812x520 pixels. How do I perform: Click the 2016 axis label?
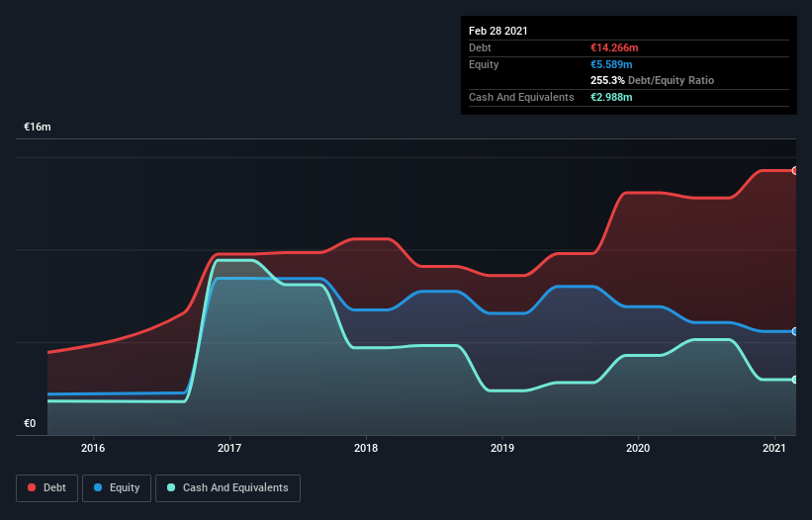point(93,448)
